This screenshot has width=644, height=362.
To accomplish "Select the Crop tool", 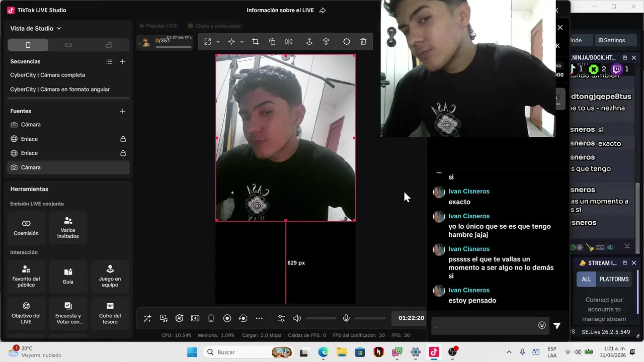I will (255, 42).
